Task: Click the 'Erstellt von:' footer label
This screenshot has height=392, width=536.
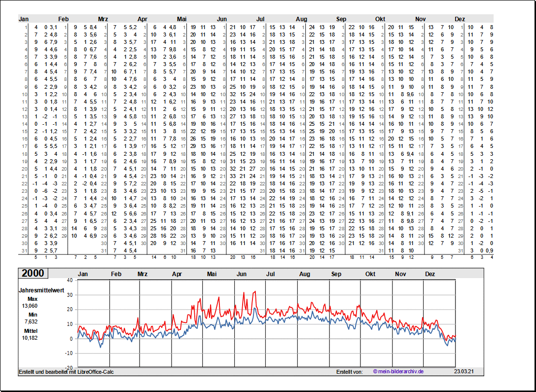Action: pyautogui.click(x=350, y=372)
